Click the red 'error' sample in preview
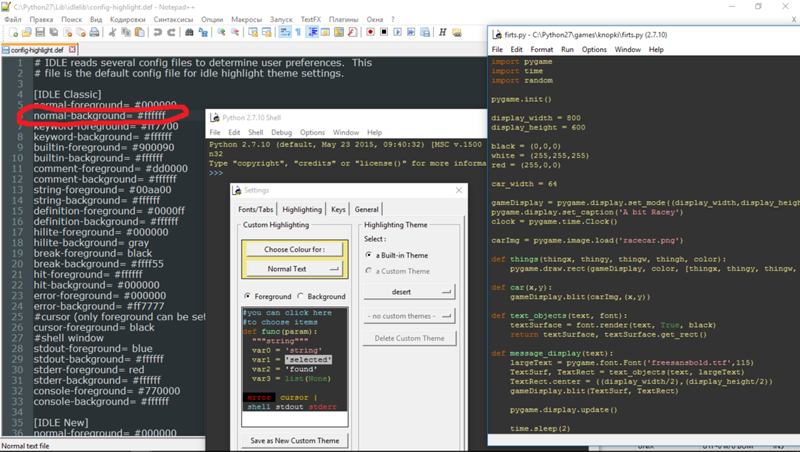The width and height of the screenshot is (800, 452). [259, 397]
